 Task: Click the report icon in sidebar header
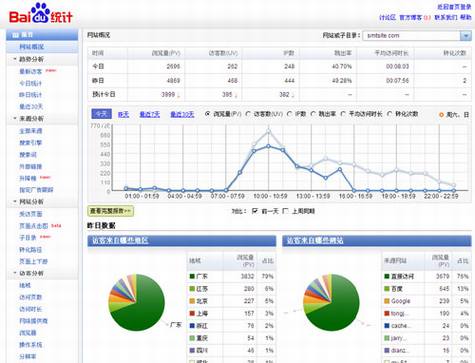coord(15,35)
